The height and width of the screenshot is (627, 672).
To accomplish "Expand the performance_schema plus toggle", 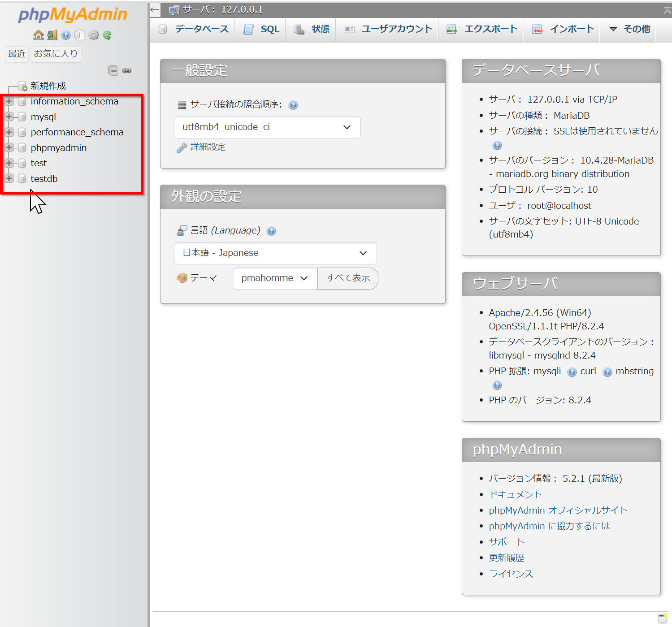I will [x=9, y=132].
